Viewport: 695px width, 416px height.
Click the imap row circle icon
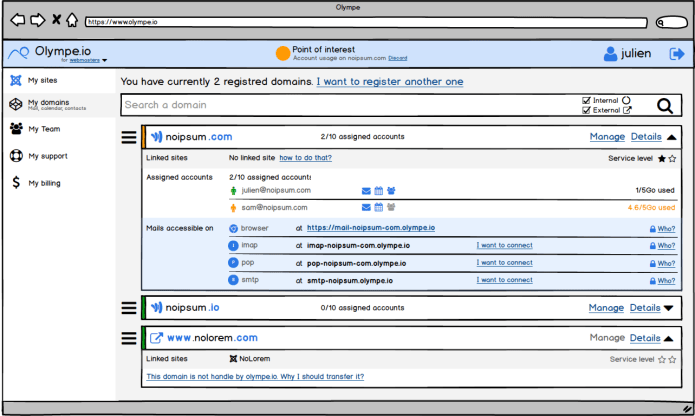coord(233,245)
